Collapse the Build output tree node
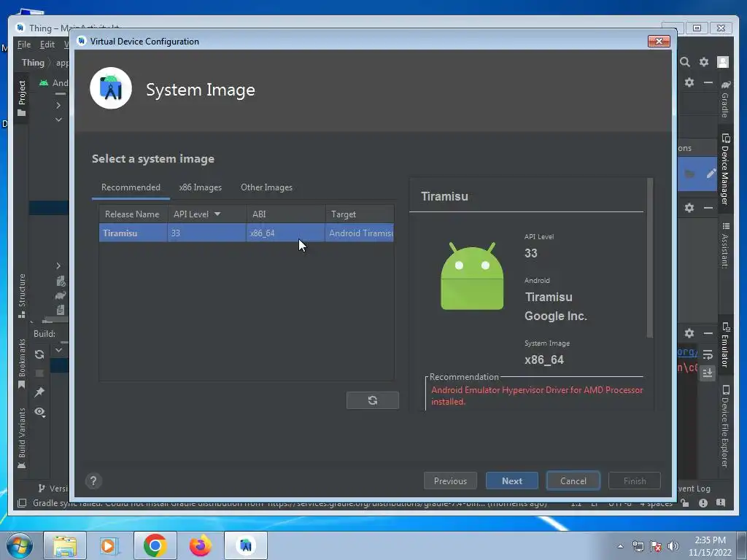Viewport: 747px width, 560px height. [58, 350]
